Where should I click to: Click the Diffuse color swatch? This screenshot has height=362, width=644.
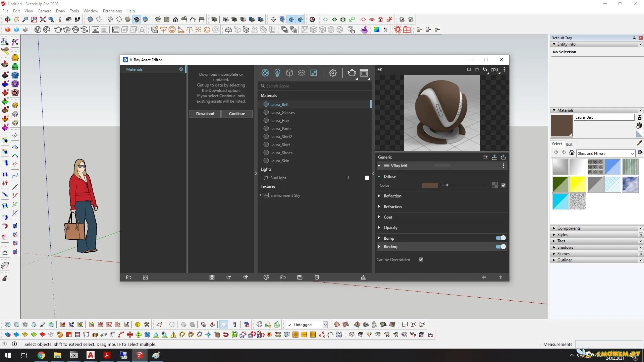[430, 185]
